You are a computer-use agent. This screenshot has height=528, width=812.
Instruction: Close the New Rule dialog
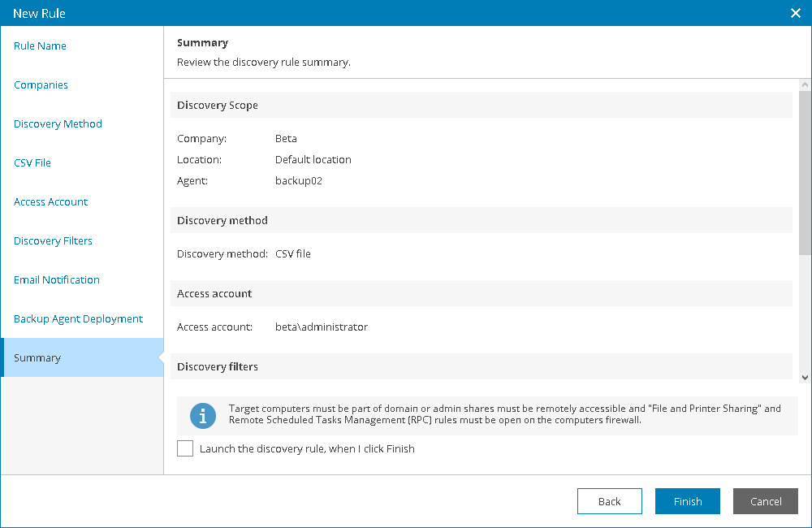(796, 13)
